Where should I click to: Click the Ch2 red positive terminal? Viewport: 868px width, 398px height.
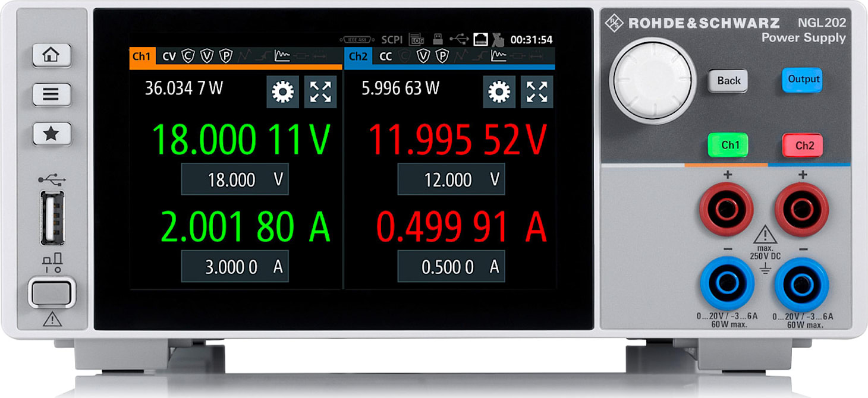click(x=801, y=209)
